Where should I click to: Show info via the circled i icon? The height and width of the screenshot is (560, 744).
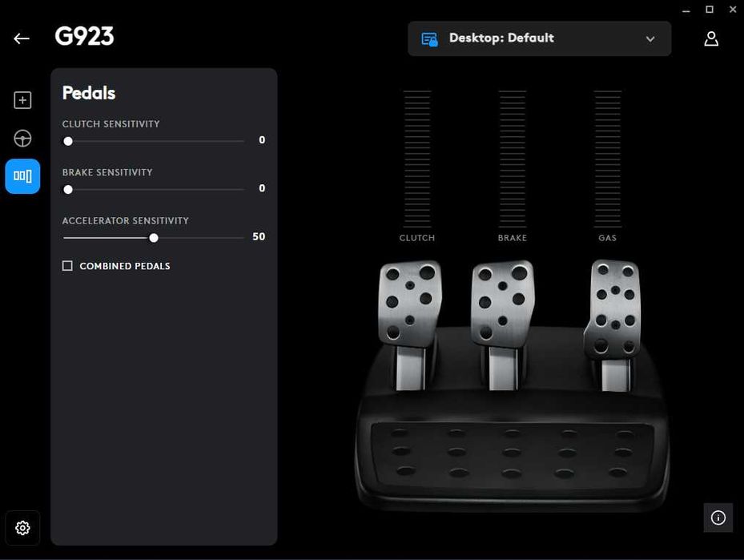click(x=718, y=518)
